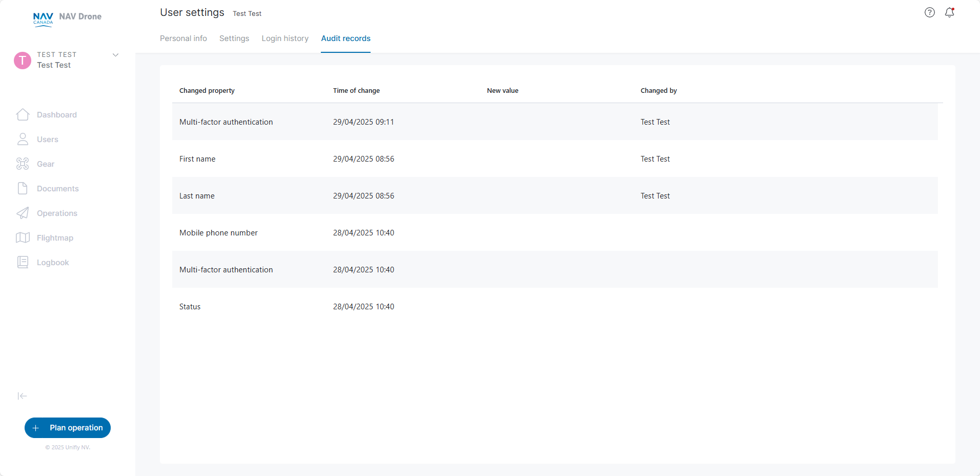
Task: Open Users via the person icon
Action: pos(23,140)
